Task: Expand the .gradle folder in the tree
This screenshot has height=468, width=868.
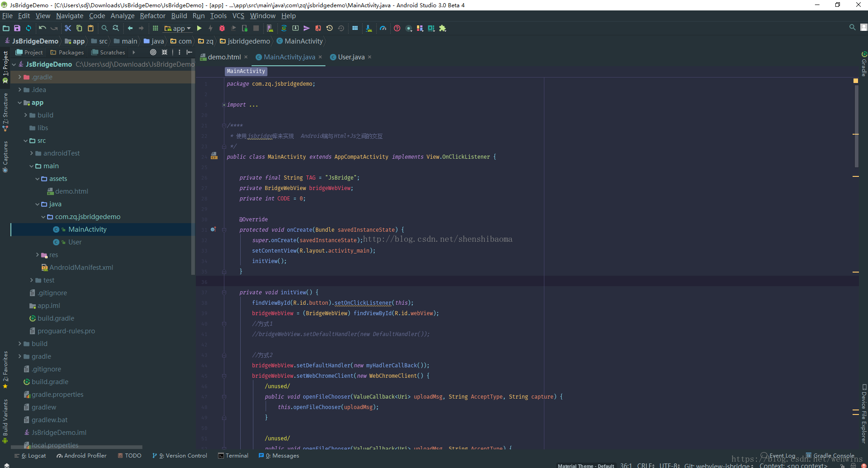Action: [20, 77]
